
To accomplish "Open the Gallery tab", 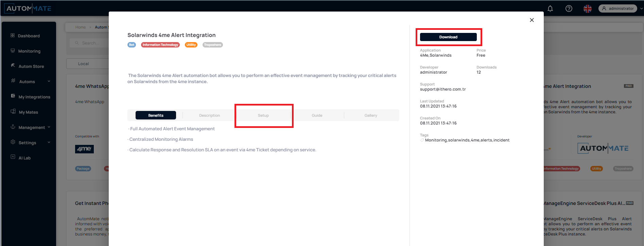I will [371, 115].
